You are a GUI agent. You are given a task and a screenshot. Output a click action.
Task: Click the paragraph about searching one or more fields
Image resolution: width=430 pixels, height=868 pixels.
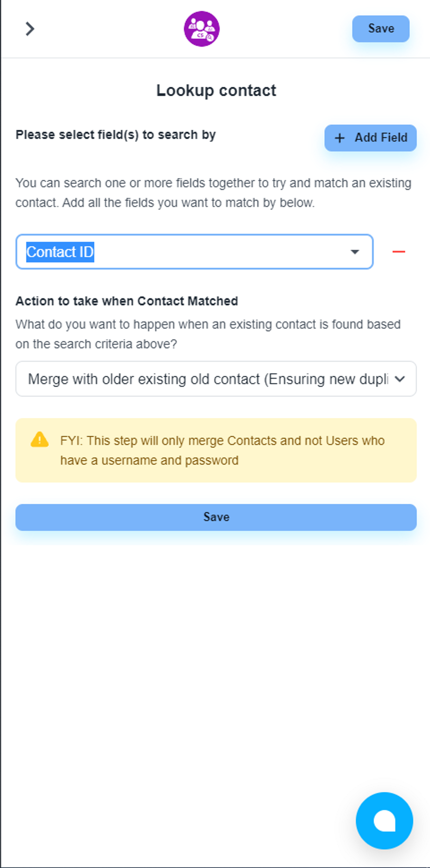pyautogui.click(x=213, y=193)
